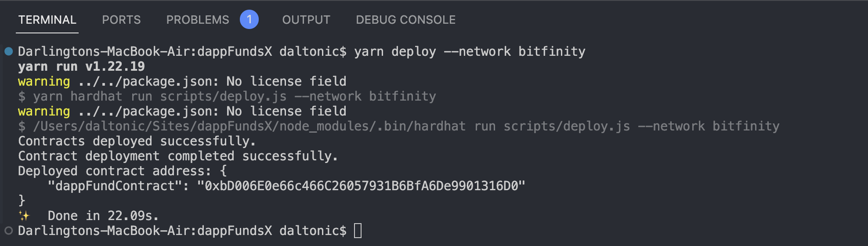
Task: Click the sparkle icon beside Done
Action: (24, 216)
